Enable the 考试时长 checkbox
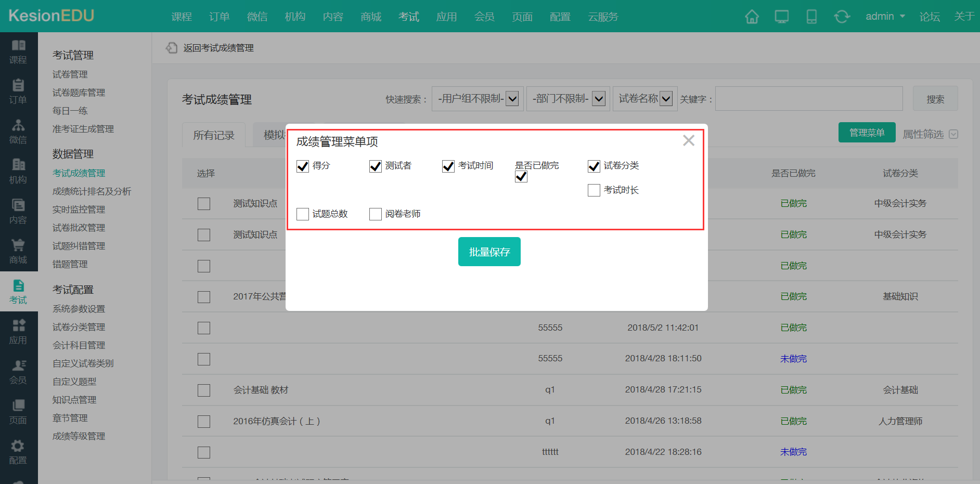The width and height of the screenshot is (980, 484). [594, 190]
